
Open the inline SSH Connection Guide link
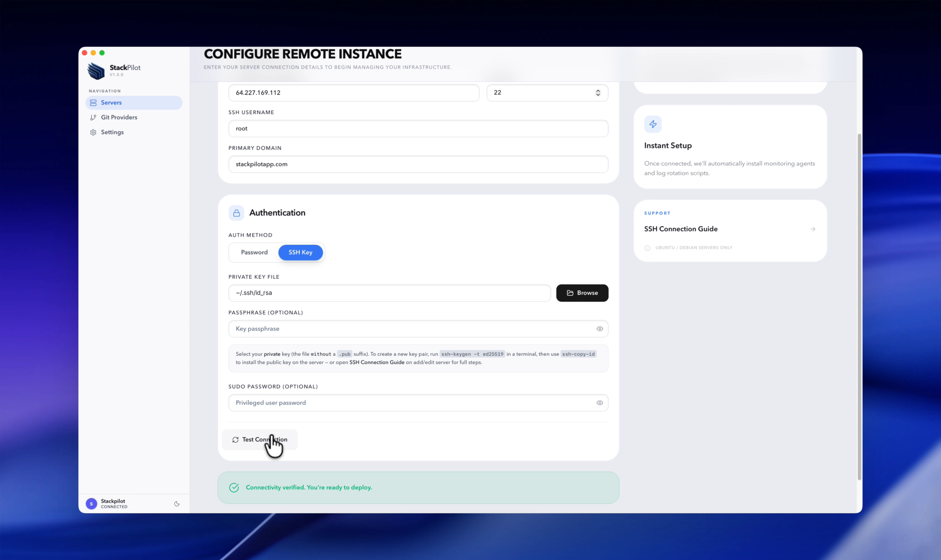point(377,363)
